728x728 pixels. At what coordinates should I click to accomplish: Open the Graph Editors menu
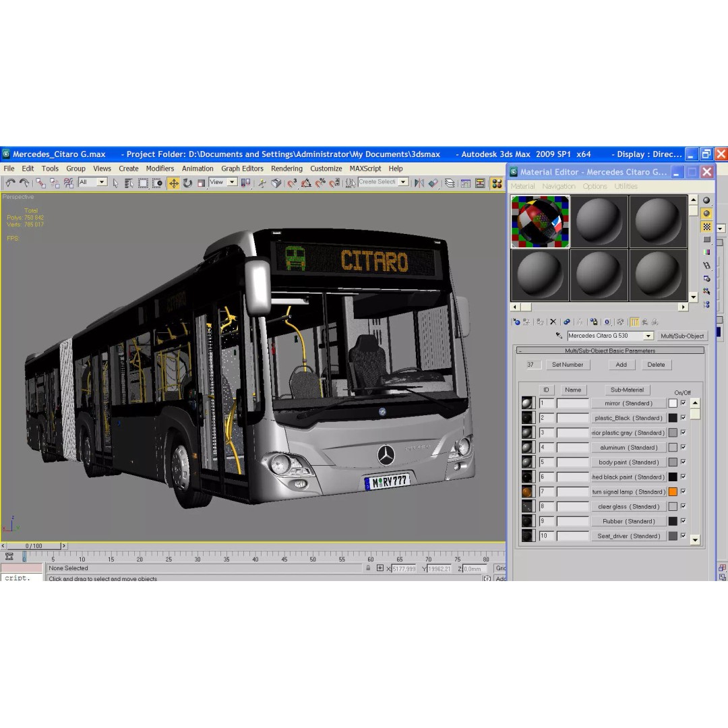coord(242,169)
